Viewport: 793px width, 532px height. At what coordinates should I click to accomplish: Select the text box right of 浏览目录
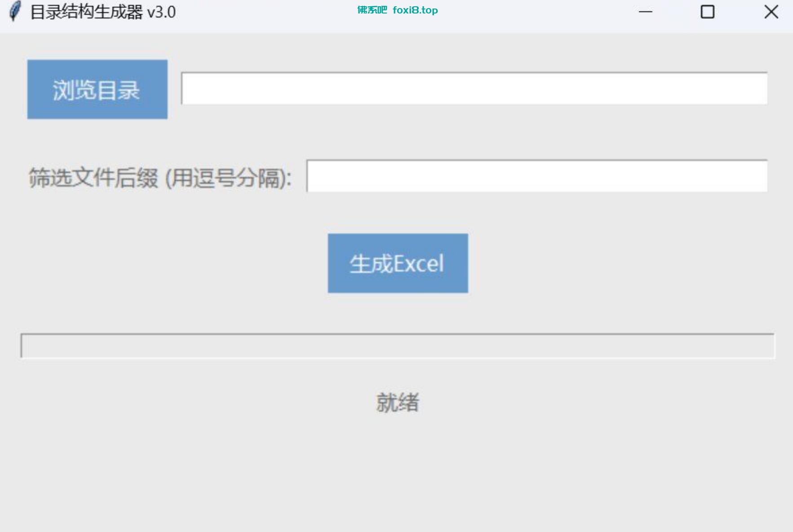tap(474, 89)
